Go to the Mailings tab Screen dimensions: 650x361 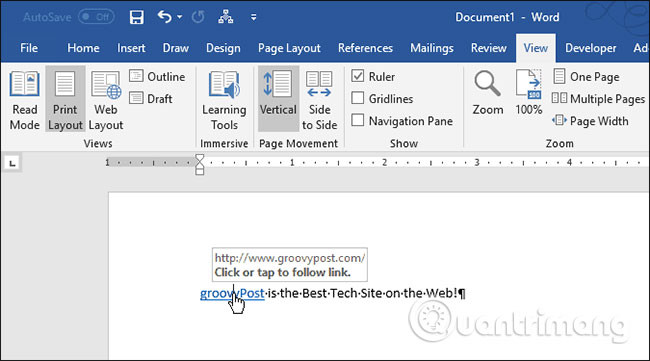pos(432,48)
